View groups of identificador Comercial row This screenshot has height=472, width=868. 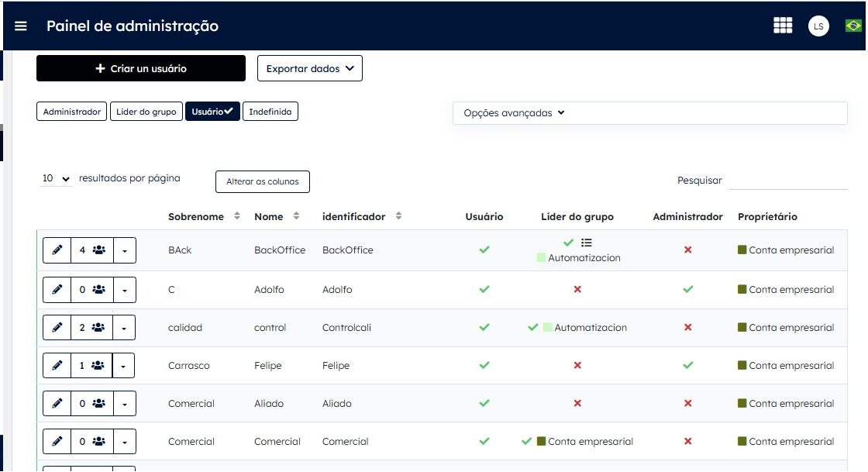tap(92, 442)
